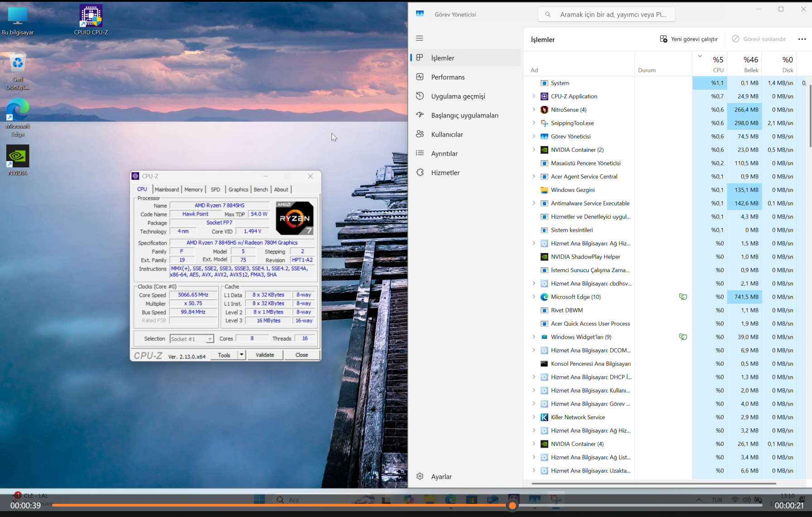Viewport: 812px width, 517px height.
Task: Click efficiency mode leaf for Windows Widget'ları
Action: (x=683, y=337)
